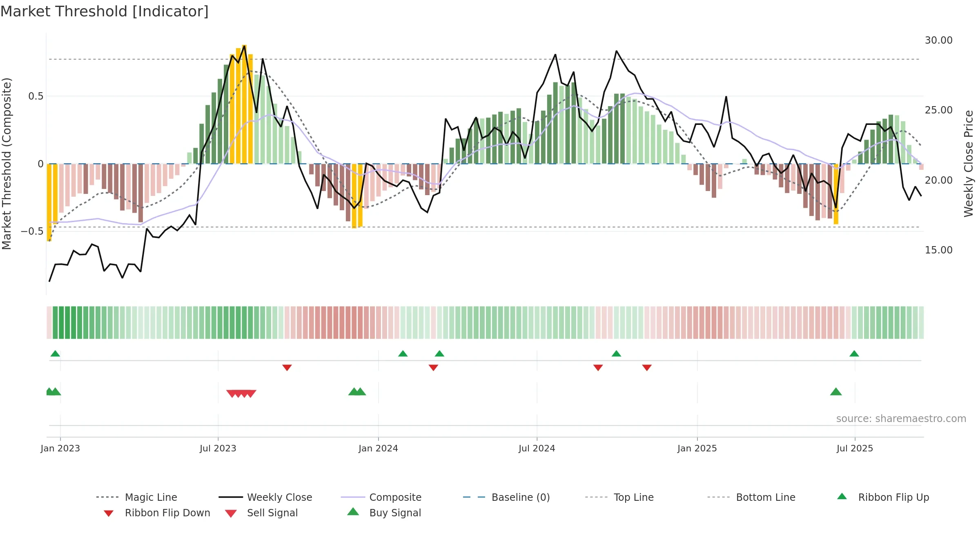Click the Ribbon Flip Up marker near Jan 2023

tap(55, 353)
